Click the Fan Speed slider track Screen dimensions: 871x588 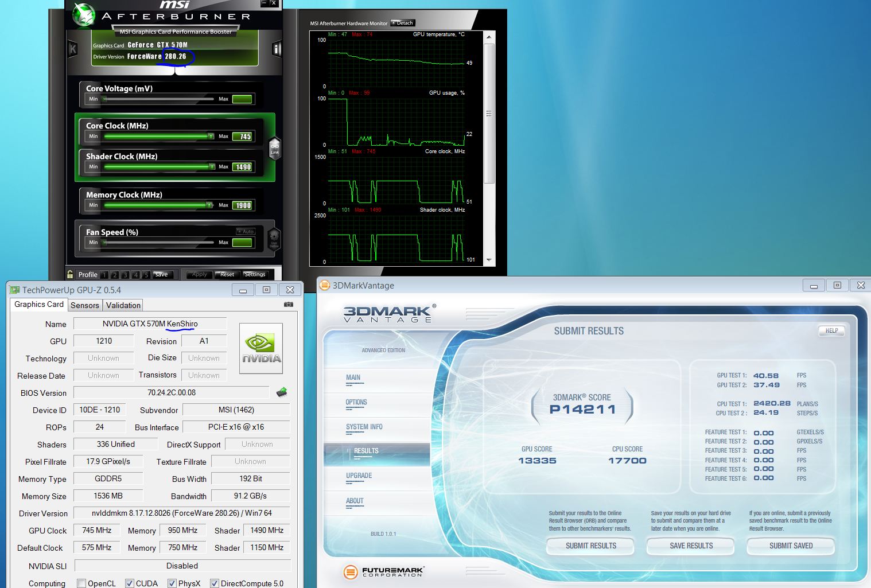tap(158, 242)
